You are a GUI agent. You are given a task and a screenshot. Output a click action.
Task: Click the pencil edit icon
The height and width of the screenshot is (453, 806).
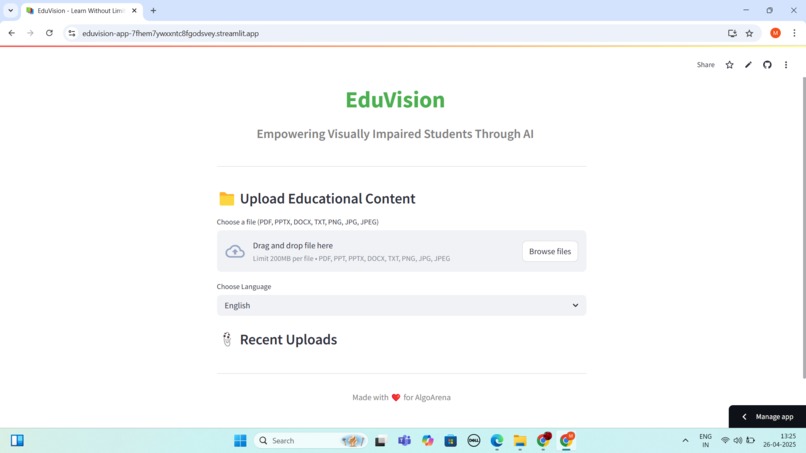point(748,65)
